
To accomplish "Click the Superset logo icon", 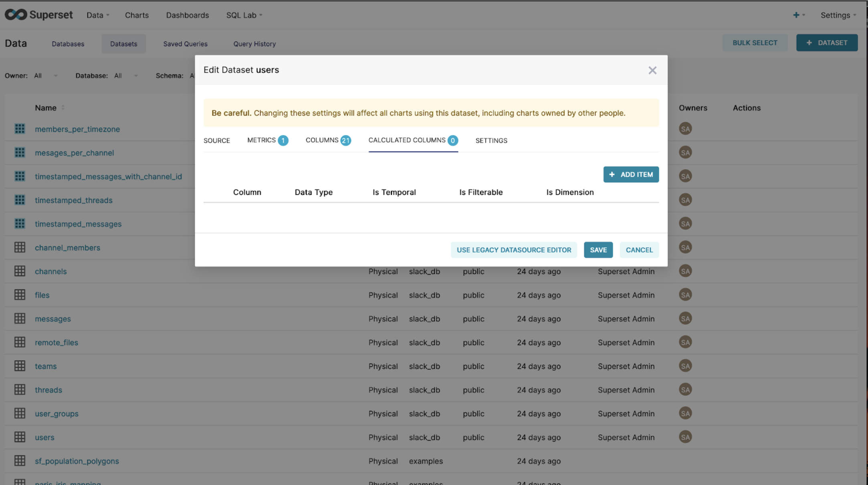I will pyautogui.click(x=16, y=15).
